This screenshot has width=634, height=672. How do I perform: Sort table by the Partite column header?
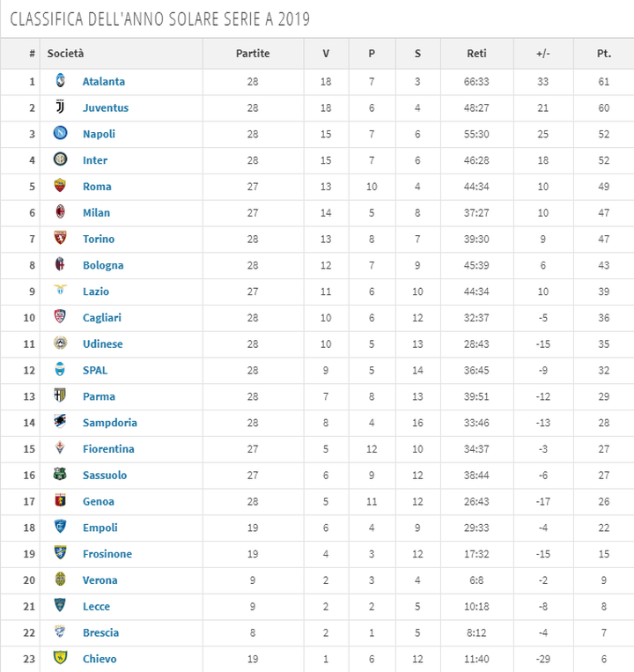[x=253, y=54]
